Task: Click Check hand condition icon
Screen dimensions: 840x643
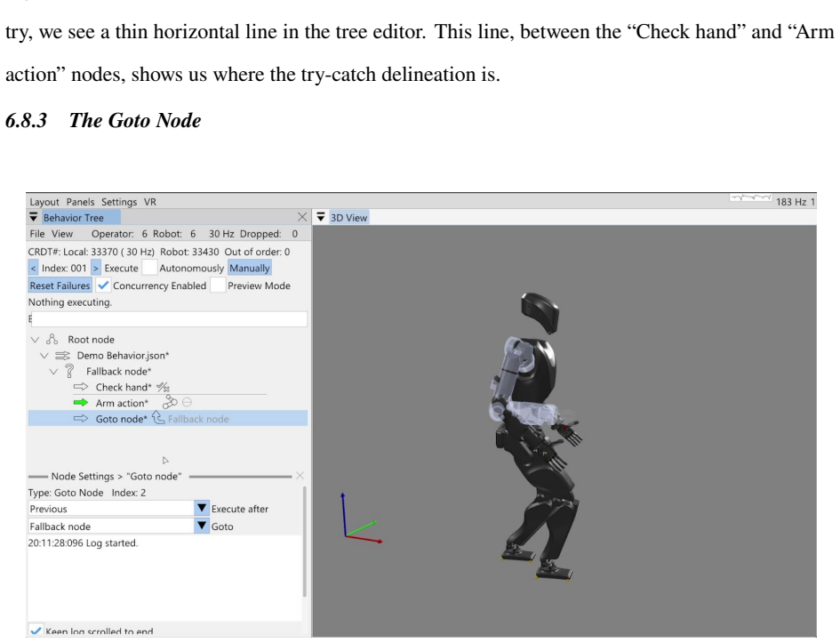Action: [163, 387]
